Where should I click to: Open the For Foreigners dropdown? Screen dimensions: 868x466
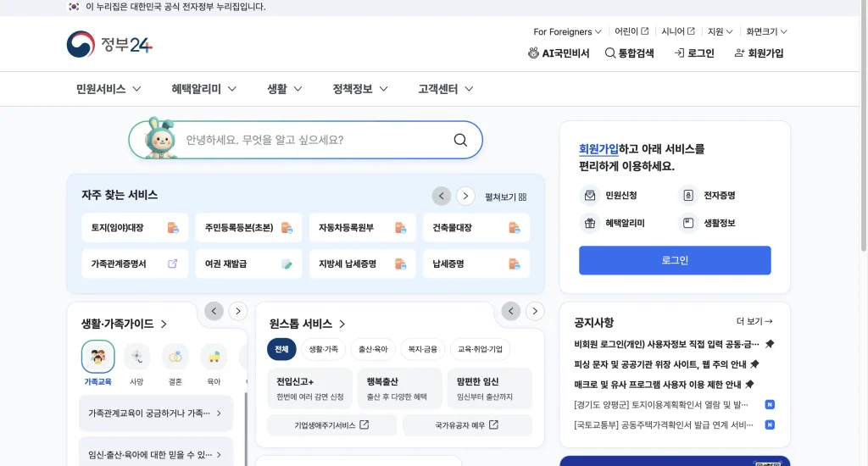click(567, 31)
